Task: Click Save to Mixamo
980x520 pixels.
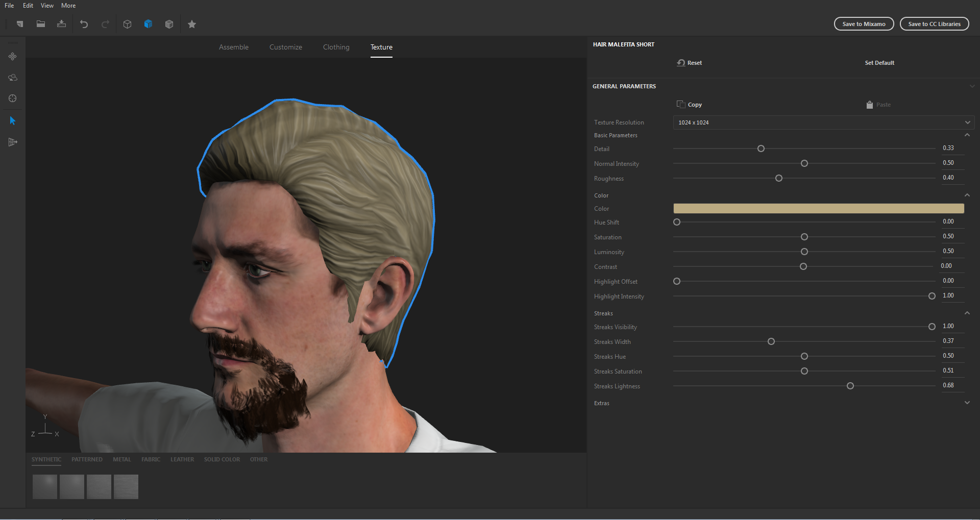Action: point(863,23)
